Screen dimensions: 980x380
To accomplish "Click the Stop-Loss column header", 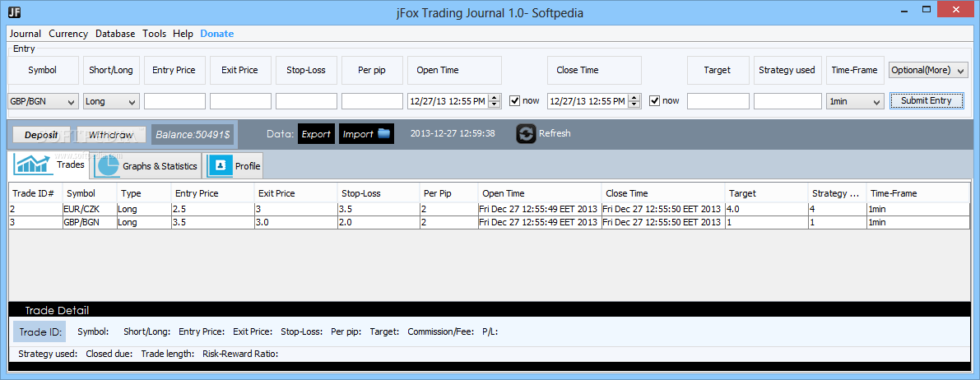I will click(378, 194).
